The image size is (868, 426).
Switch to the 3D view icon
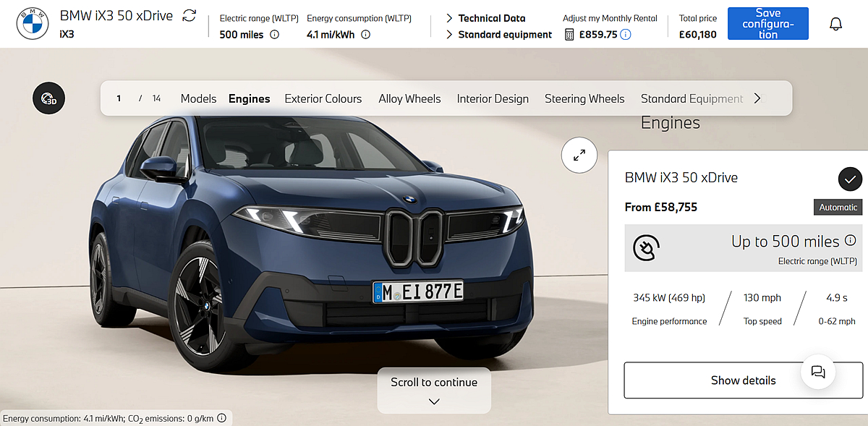click(49, 98)
